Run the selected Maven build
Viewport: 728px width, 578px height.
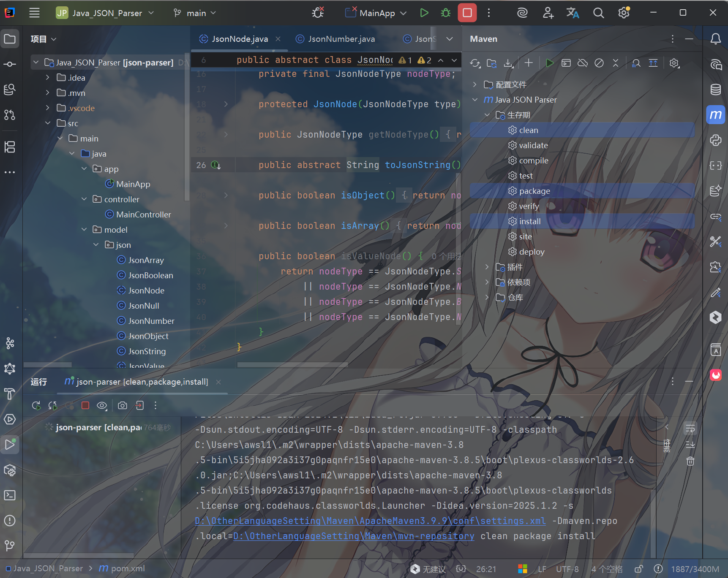tap(549, 63)
